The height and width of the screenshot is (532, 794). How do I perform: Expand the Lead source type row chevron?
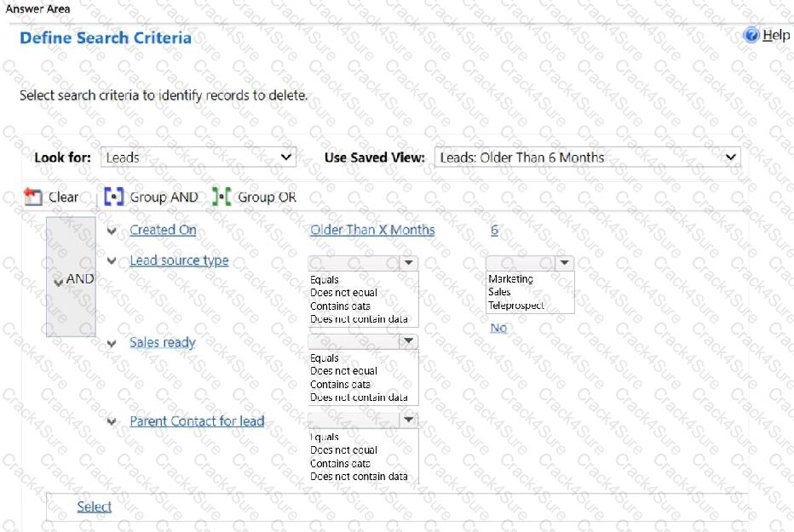pyautogui.click(x=112, y=261)
